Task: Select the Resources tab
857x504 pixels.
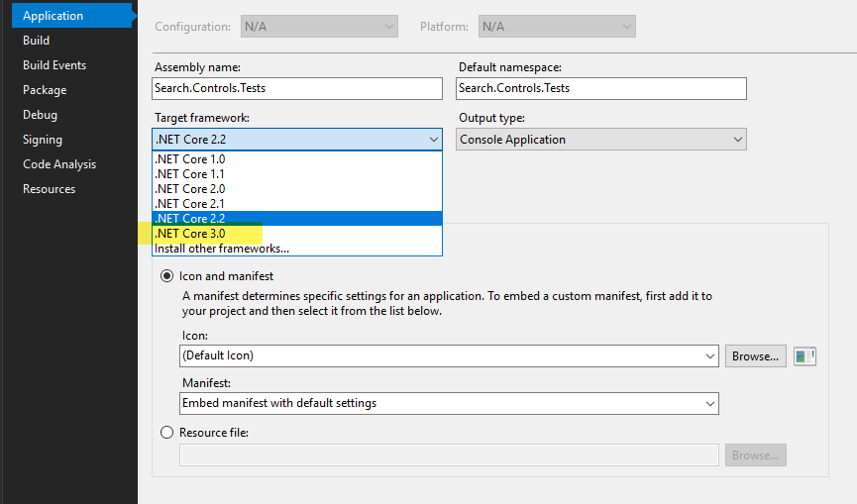Action: [49, 189]
